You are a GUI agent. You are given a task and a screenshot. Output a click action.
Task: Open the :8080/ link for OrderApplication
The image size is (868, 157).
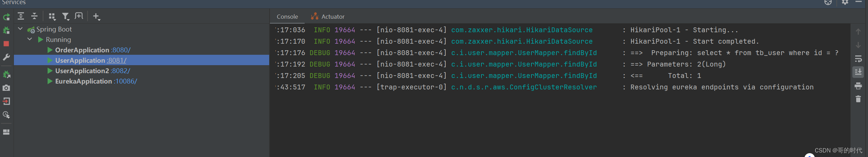click(x=121, y=50)
